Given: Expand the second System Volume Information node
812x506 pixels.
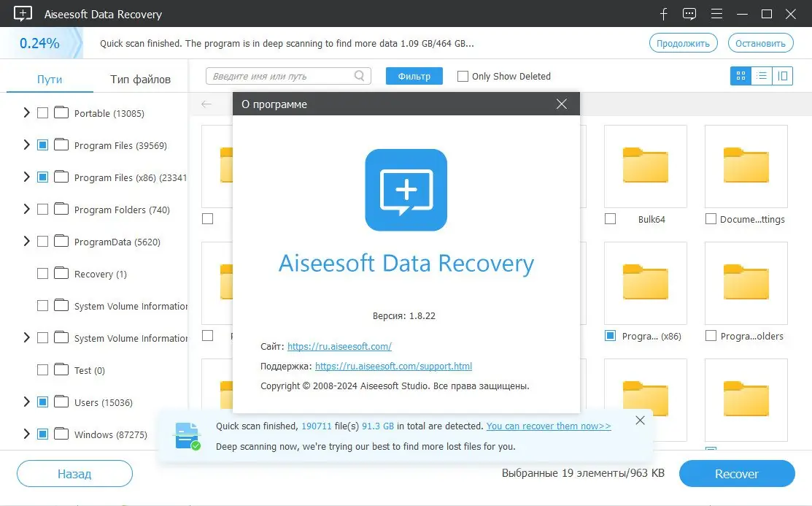Looking at the screenshot, I should pos(26,337).
